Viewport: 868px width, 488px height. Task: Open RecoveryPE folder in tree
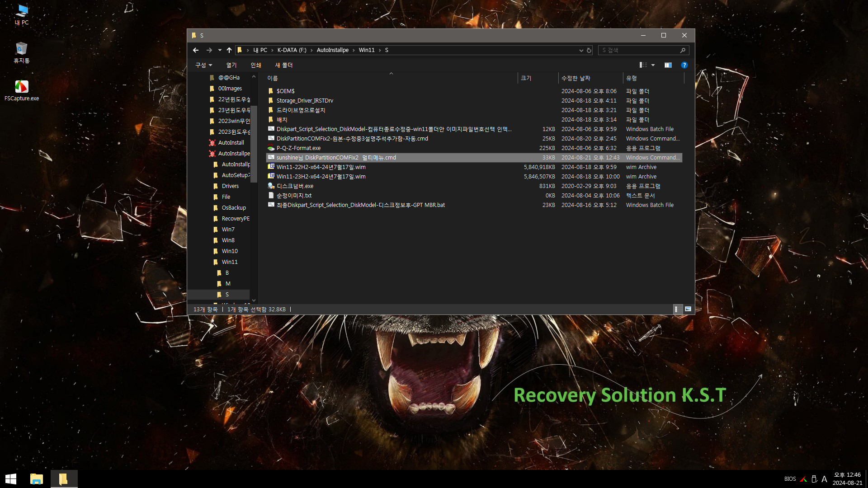(x=236, y=219)
